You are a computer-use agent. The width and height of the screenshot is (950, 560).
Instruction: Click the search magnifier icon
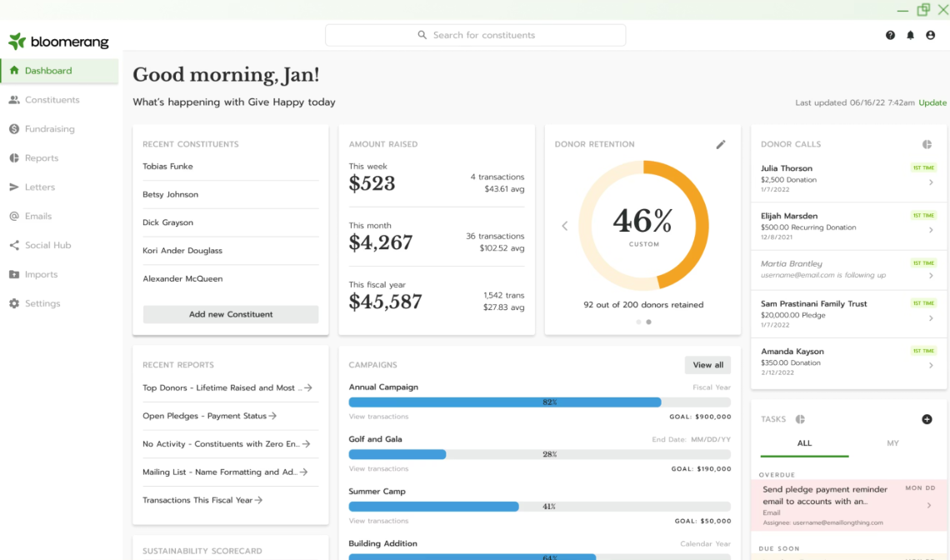pos(420,35)
